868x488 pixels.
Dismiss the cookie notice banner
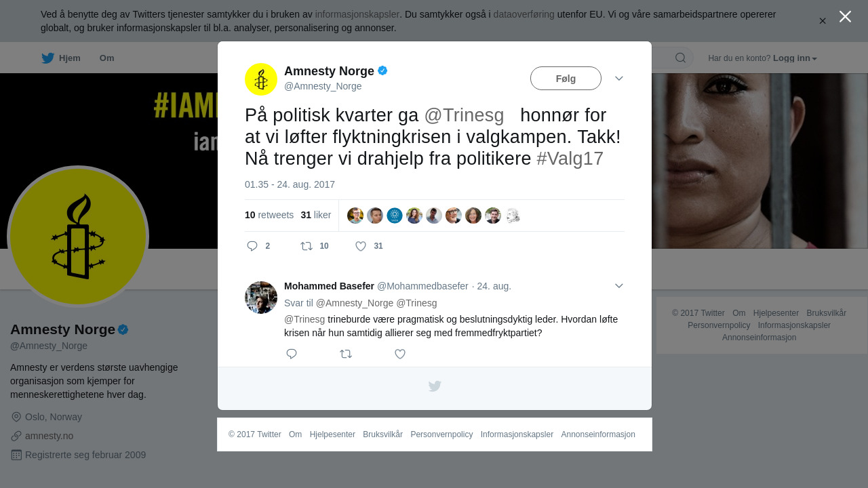[x=823, y=21]
